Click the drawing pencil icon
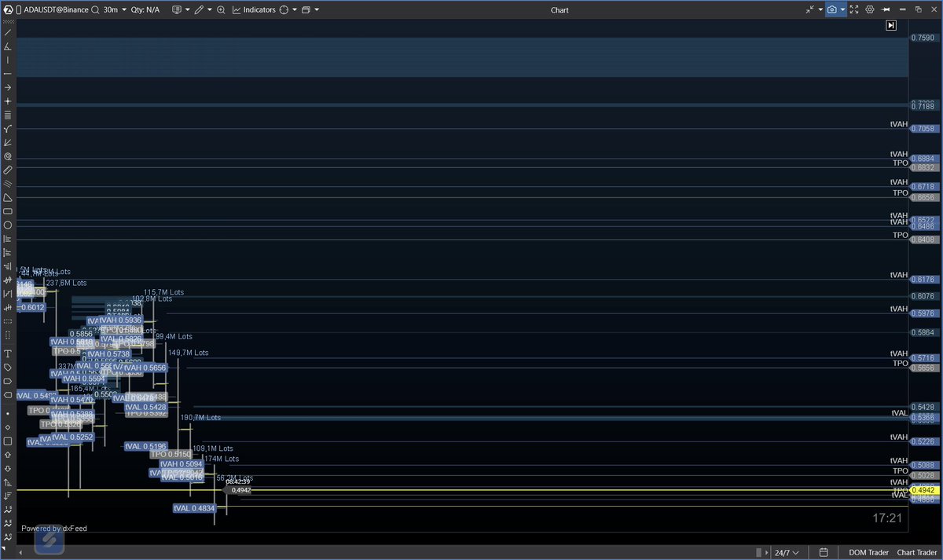Image resolution: width=943 pixels, height=560 pixels. tap(200, 10)
